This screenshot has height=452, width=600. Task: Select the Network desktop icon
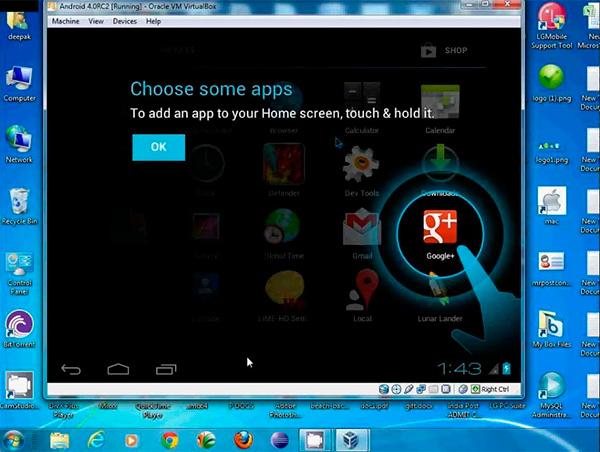(x=18, y=145)
